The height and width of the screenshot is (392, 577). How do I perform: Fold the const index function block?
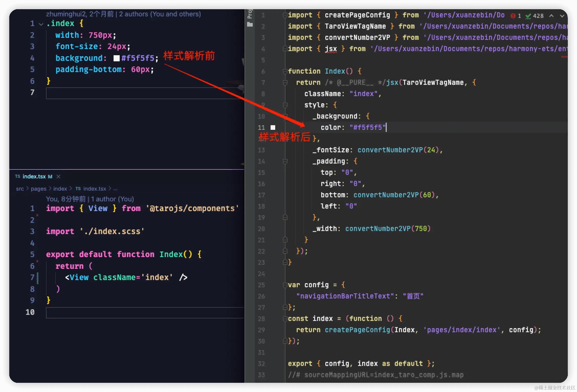click(285, 319)
